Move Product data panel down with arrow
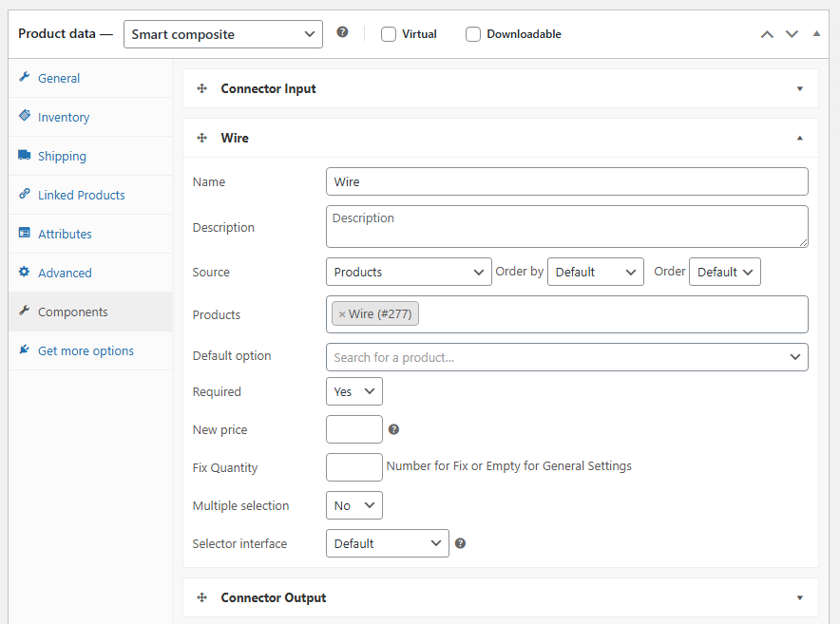 pos(792,34)
